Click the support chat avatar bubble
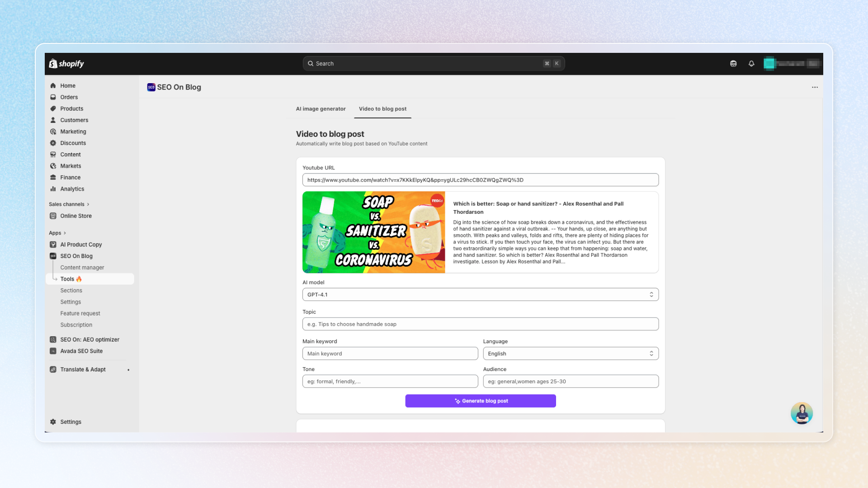 tap(802, 413)
